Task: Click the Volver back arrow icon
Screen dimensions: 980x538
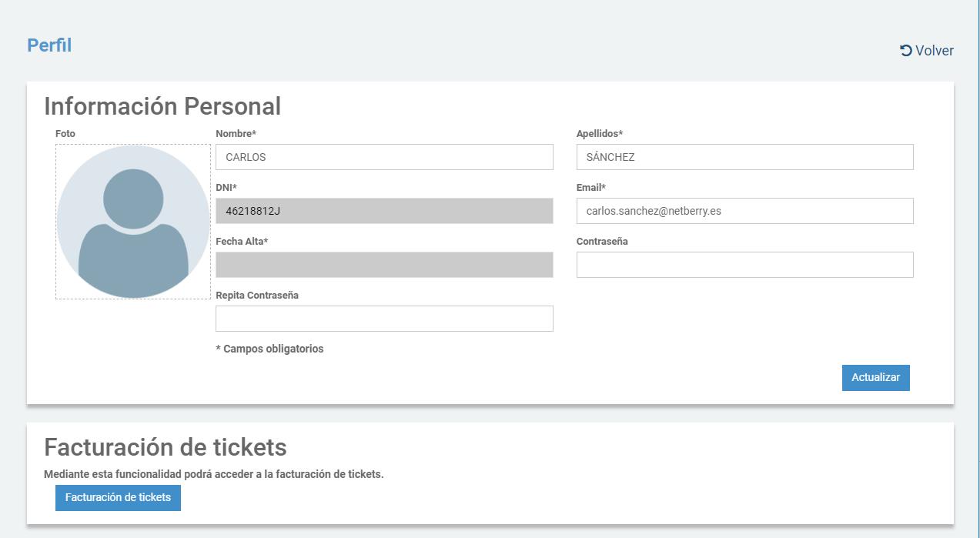Action: pyautogui.click(x=906, y=51)
